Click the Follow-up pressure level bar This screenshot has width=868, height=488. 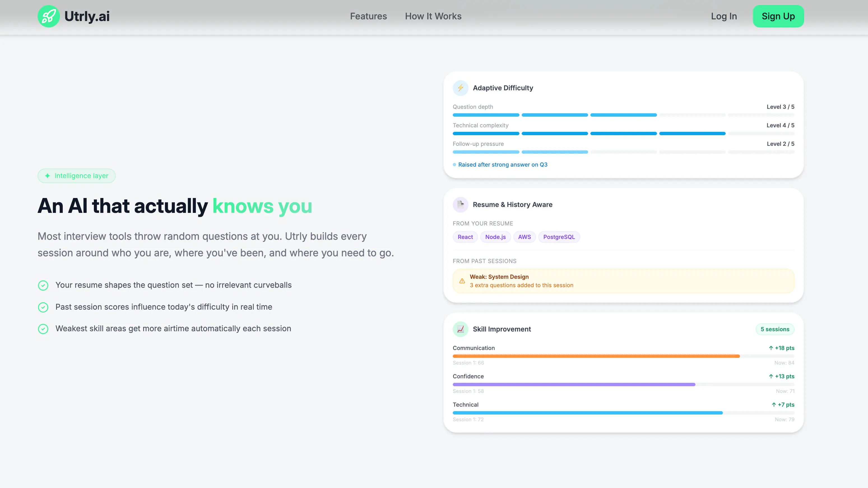(623, 152)
